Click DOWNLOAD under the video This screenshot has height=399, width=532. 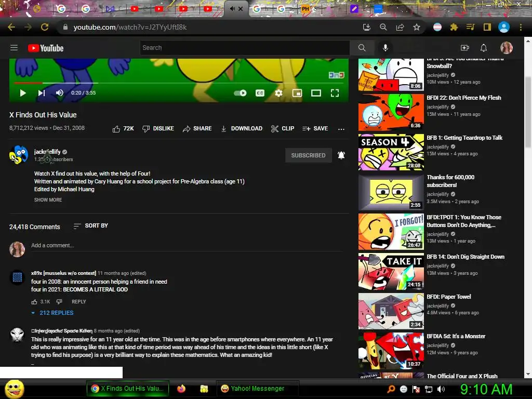click(x=242, y=129)
